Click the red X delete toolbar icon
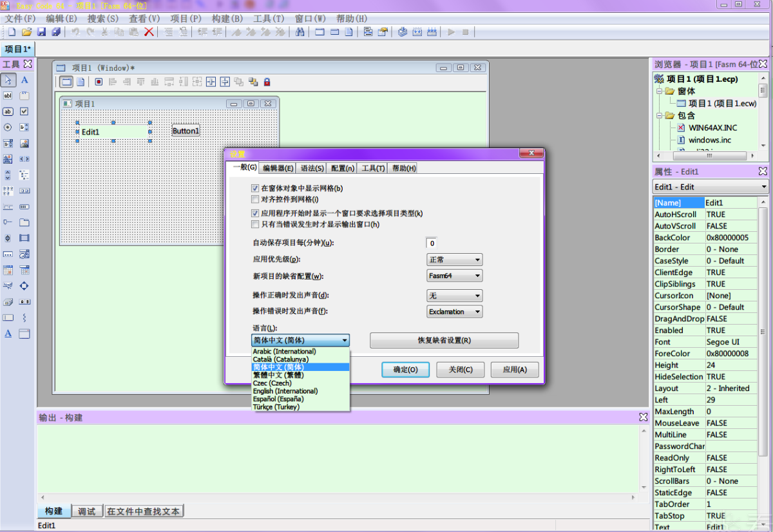The image size is (773, 532). click(149, 32)
